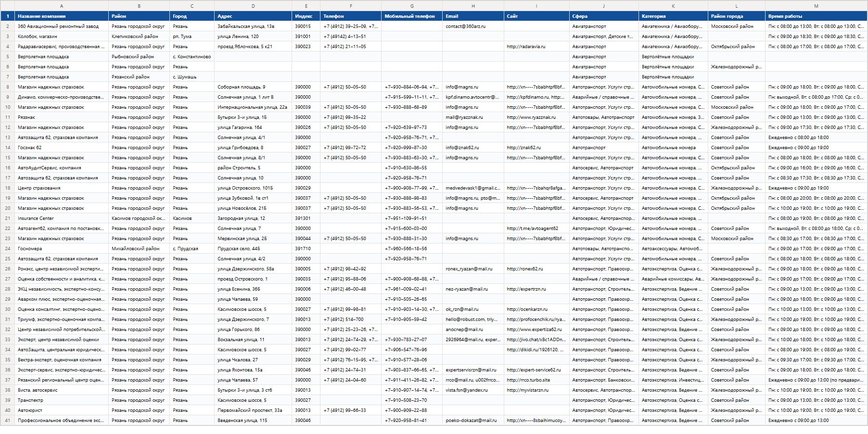Screen dimensions: 868x434
Task: Select cell 'с. Константиново'
Action: coord(192,57)
